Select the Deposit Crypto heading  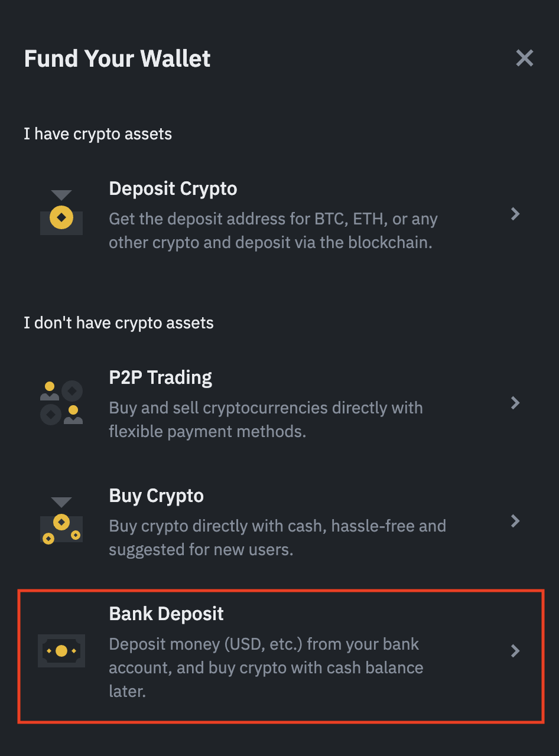pyautogui.click(x=173, y=189)
